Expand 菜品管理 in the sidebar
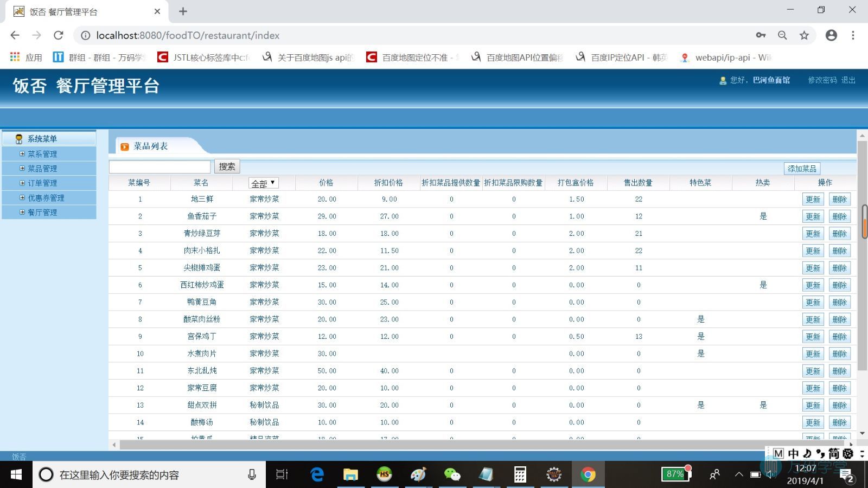The height and width of the screenshot is (488, 868). pyautogui.click(x=42, y=169)
